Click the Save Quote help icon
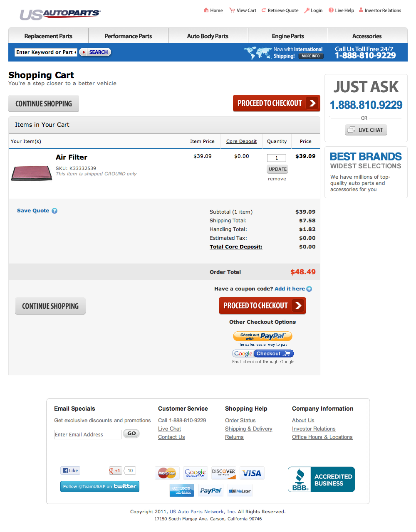This screenshot has height=532, width=416. (54, 211)
